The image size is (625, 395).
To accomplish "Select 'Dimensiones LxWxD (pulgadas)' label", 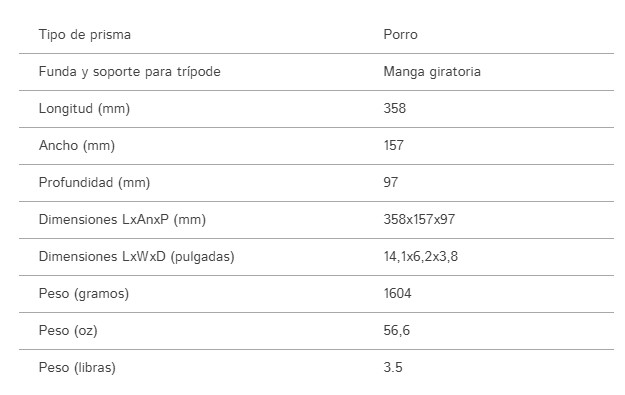I will pos(136,257).
